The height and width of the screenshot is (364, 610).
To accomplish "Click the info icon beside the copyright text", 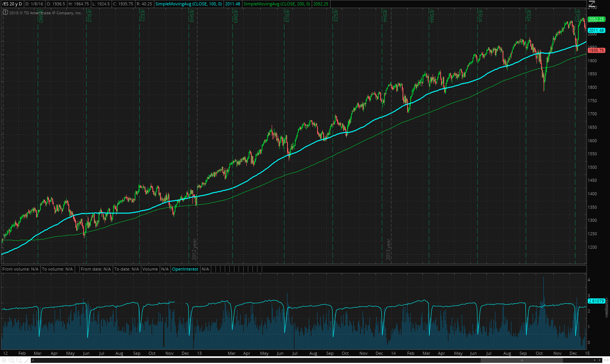I will tap(5, 12).
